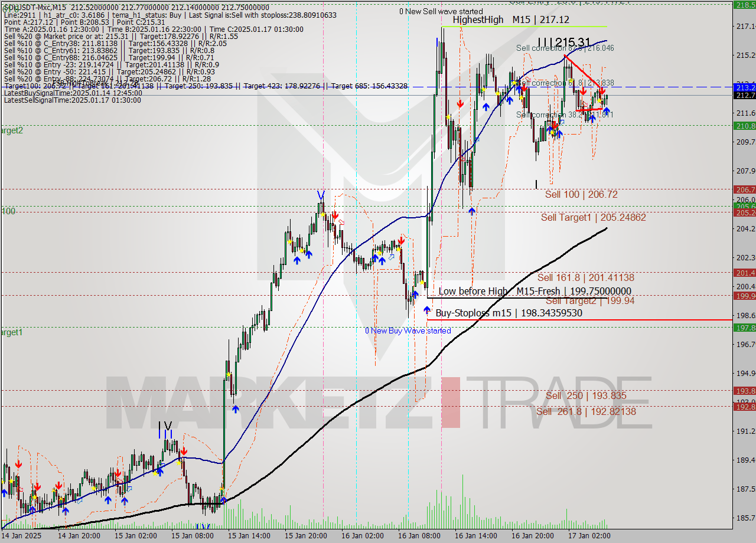
Task: Click the 187.5 price axis value
Action: [746, 489]
